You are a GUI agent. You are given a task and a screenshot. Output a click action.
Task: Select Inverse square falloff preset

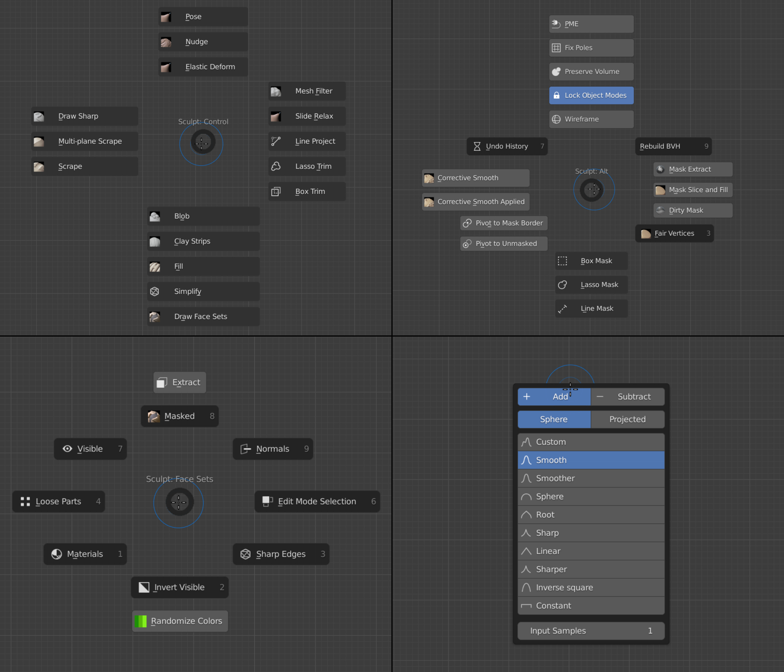pos(591,587)
